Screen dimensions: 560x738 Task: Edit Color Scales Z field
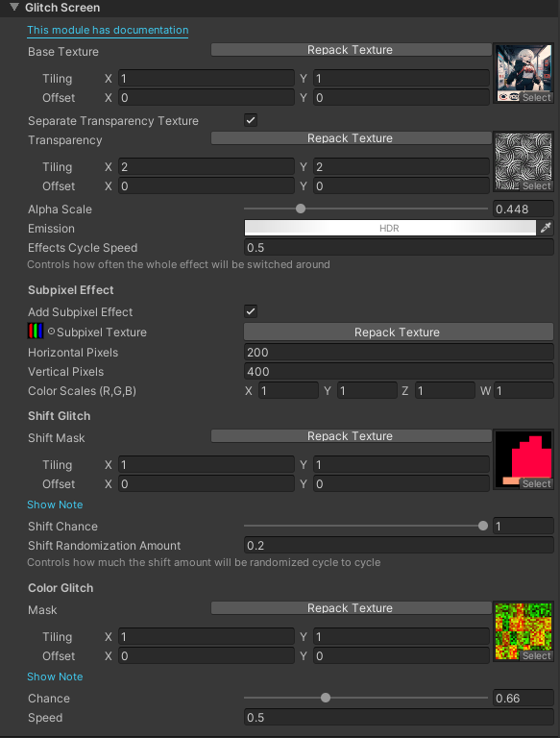[445, 391]
